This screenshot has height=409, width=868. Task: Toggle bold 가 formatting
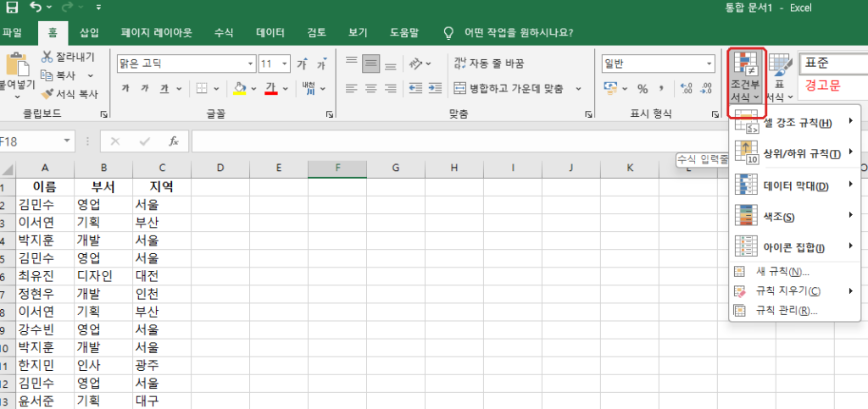point(125,88)
